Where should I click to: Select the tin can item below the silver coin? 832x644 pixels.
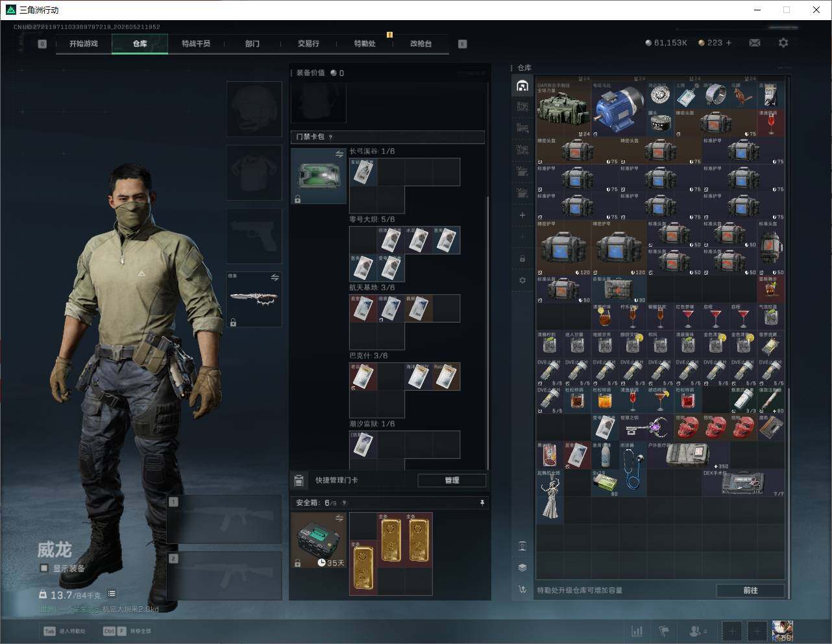660,123
